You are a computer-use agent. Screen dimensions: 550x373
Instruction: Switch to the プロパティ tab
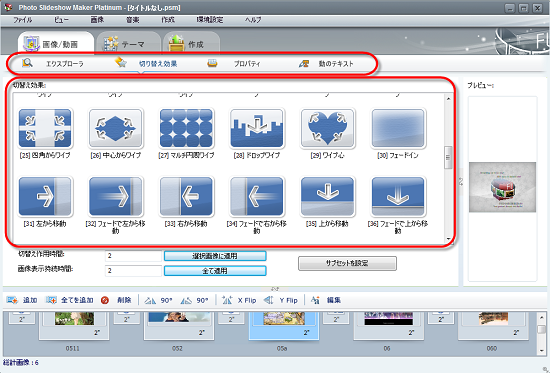234,64
